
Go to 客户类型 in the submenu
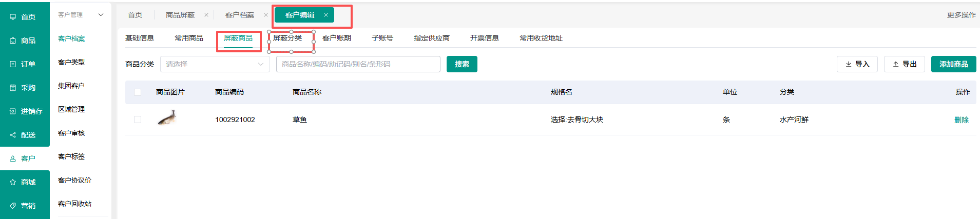point(71,62)
